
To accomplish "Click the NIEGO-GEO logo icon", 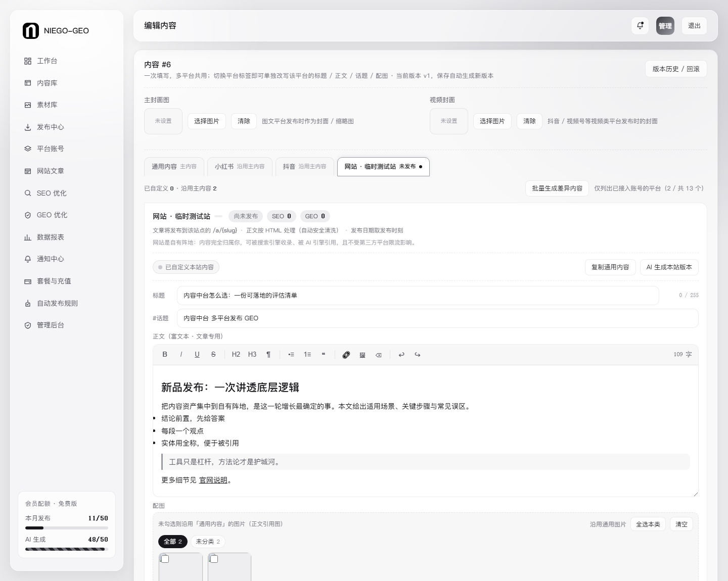I will (x=31, y=31).
